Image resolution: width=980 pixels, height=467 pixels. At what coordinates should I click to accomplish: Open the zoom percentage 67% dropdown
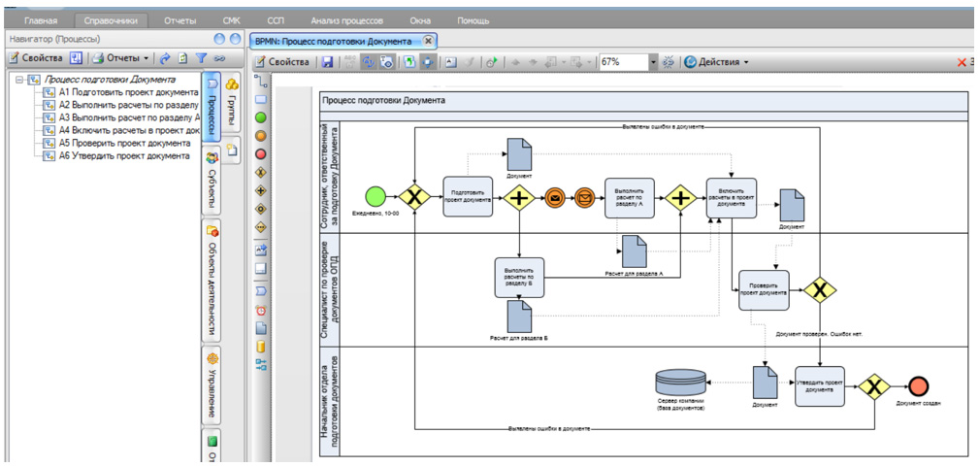coord(653,62)
